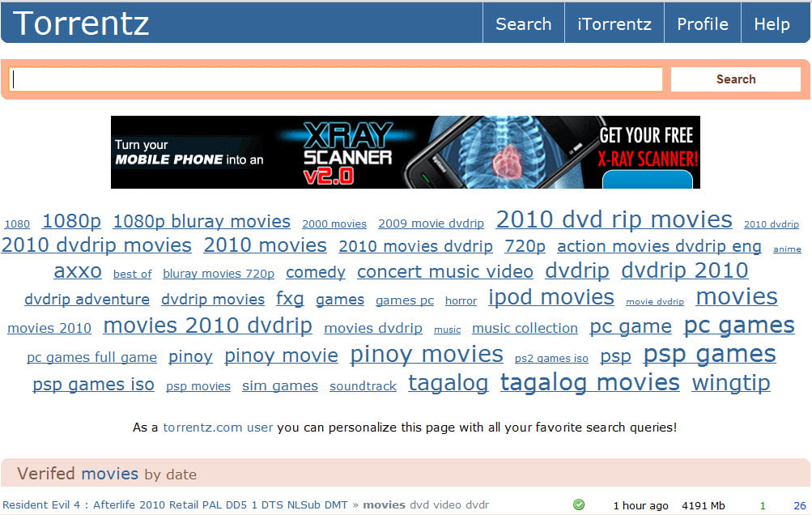Open 'action movies dvdrip eng' tag
The height and width of the screenshot is (515, 812).
point(659,247)
